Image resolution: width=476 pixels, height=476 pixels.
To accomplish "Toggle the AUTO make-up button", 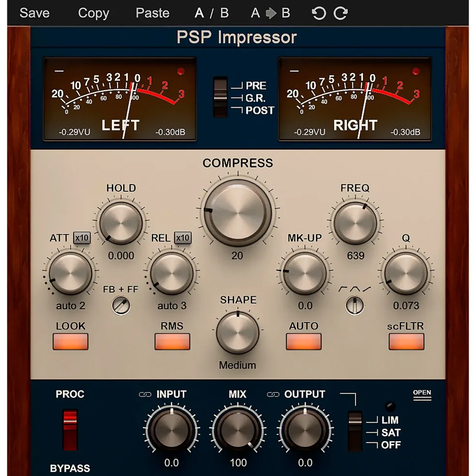I will point(304,342).
